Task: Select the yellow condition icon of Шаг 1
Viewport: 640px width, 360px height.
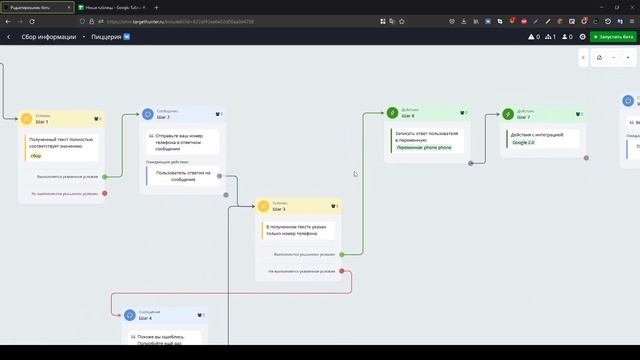Action: (x=27, y=119)
